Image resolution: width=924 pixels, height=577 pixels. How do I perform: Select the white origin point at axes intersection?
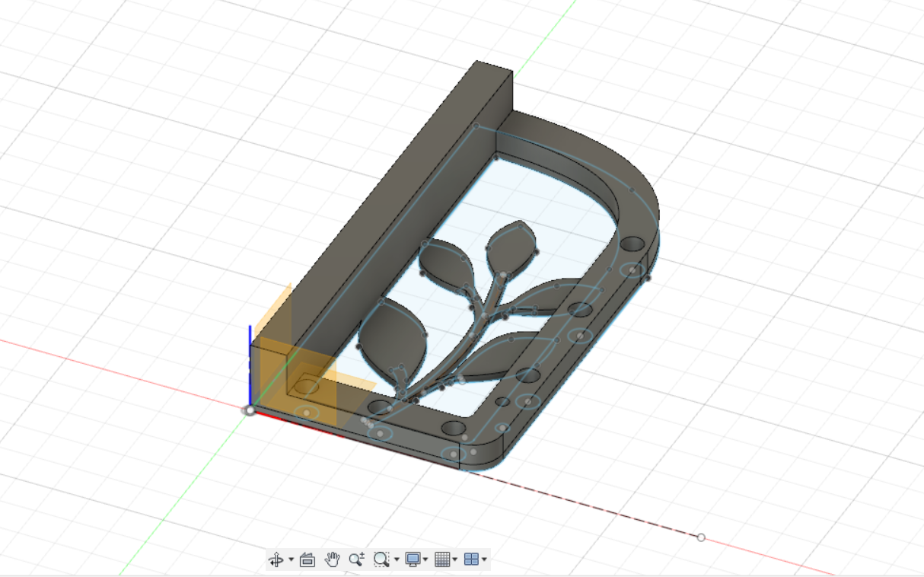pyautogui.click(x=249, y=410)
